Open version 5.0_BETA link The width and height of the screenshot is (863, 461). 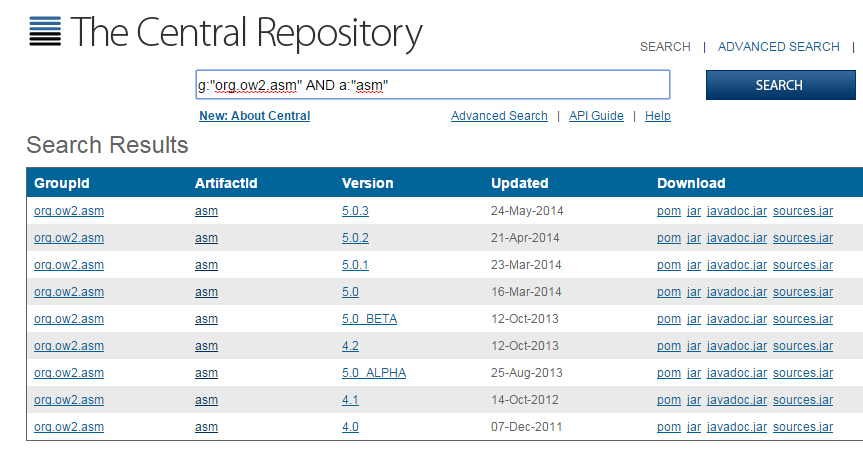(x=369, y=319)
